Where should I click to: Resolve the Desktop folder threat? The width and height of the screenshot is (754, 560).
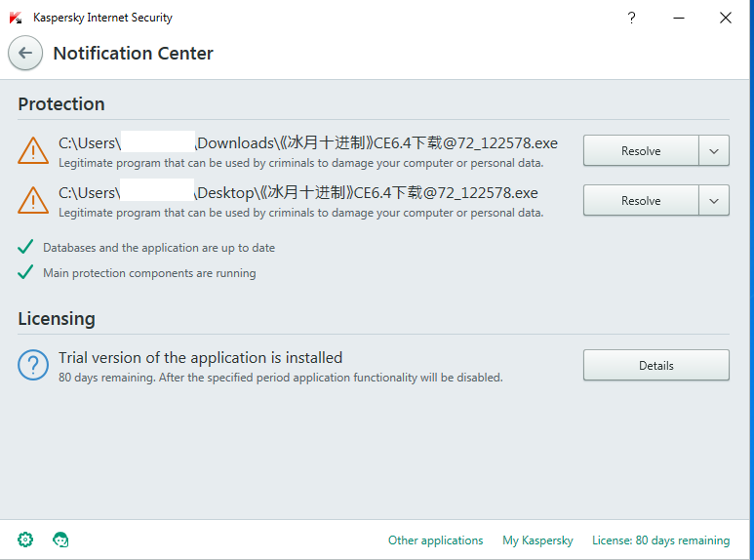pos(641,200)
